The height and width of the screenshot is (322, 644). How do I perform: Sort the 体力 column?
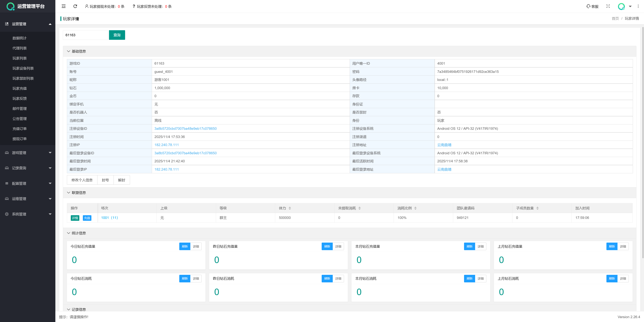[290, 208]
